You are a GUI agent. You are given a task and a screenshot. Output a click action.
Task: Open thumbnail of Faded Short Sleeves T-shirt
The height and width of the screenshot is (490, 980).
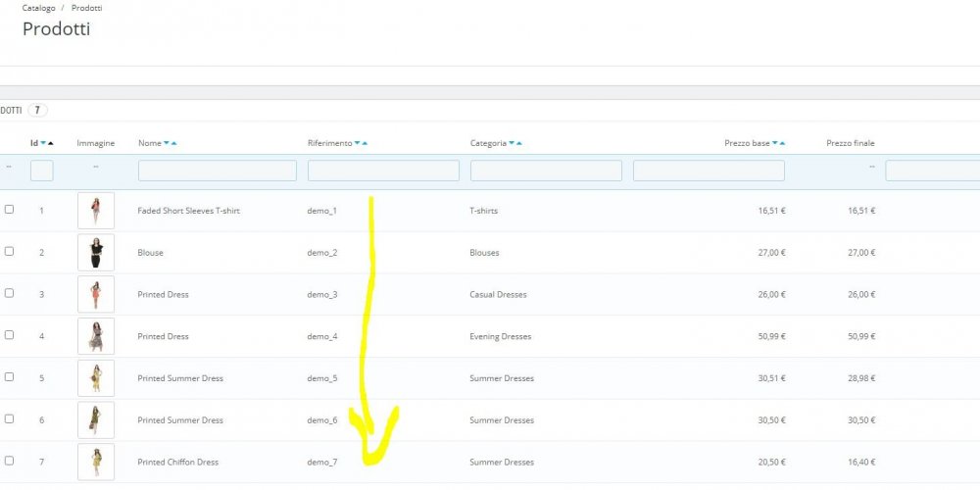(96, 211)
